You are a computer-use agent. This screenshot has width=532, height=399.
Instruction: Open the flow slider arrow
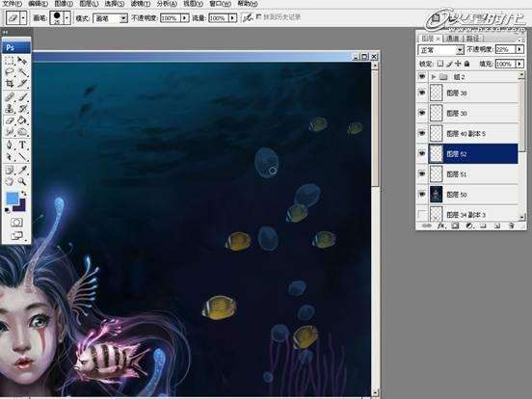point(232,17)
